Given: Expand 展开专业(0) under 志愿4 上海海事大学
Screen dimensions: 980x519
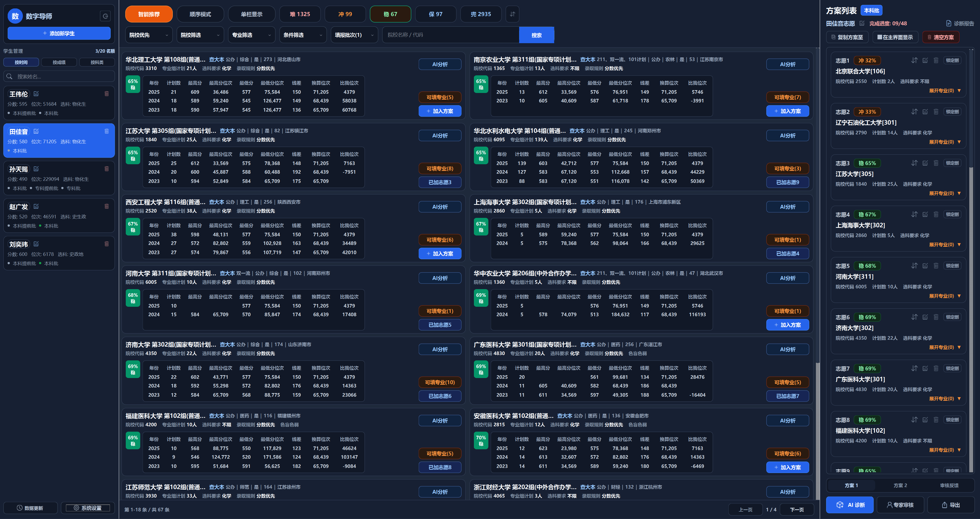Looking at the screenshot, I should tap(945, 244).
